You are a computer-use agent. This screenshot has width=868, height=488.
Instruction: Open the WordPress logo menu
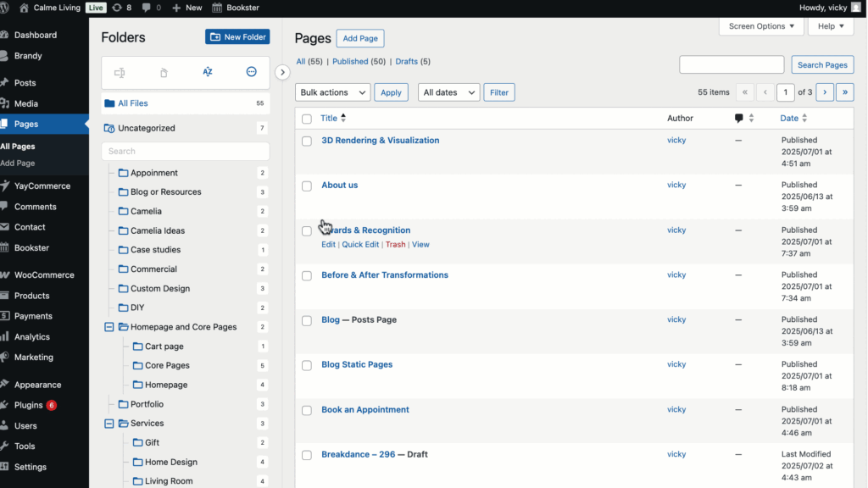point(8,8)
